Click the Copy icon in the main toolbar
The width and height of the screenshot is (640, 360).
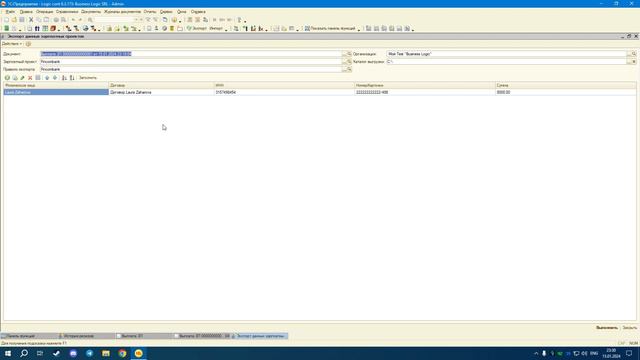(39, 20)
